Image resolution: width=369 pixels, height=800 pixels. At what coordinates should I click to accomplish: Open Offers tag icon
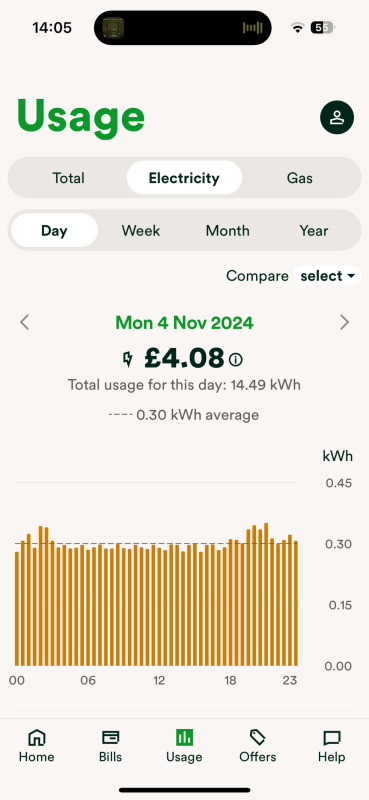pos(258,737)
